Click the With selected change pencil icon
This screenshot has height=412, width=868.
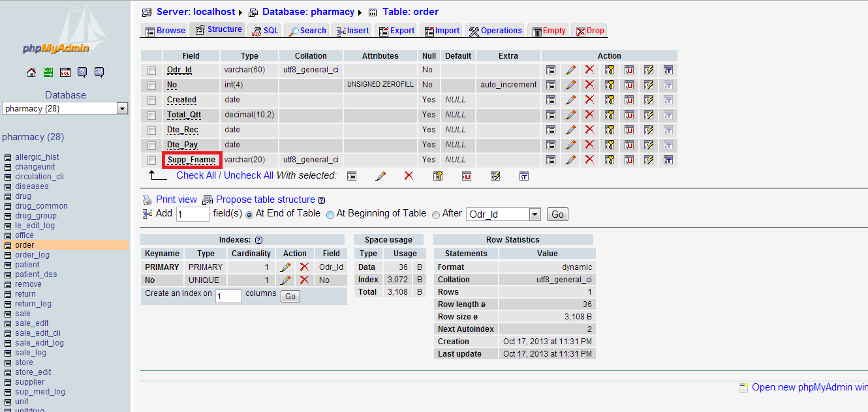tap(380, 176)
